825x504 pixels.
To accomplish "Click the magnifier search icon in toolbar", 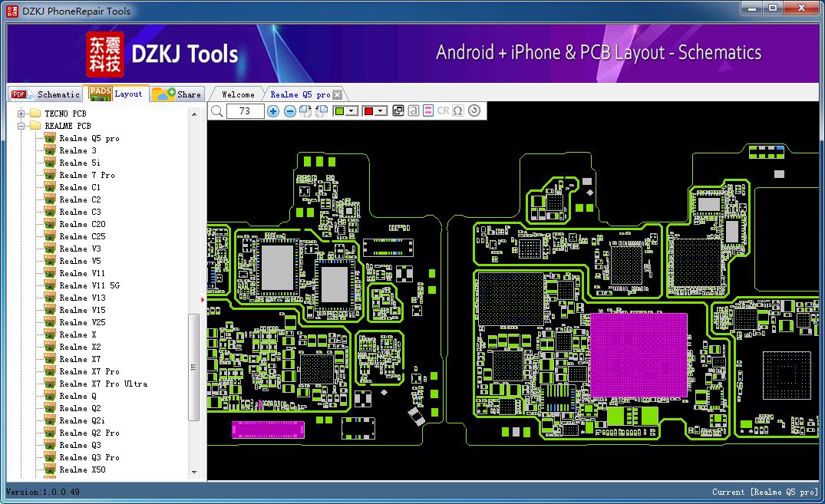I will tap(217, 111).
